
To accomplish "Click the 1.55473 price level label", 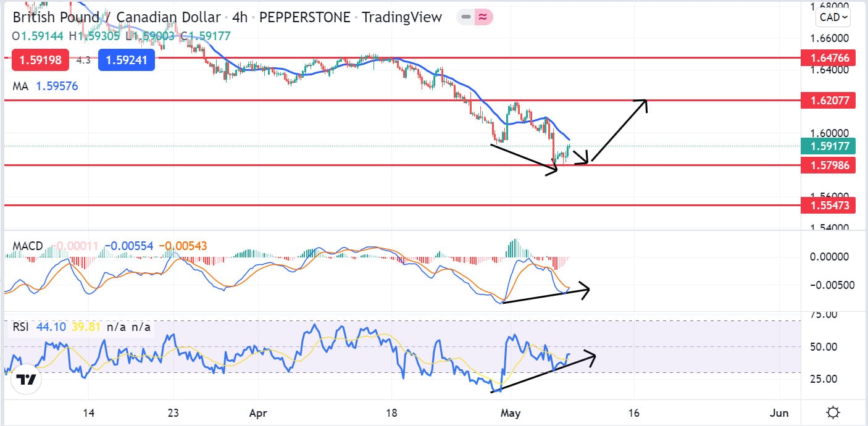I will click(827, 205).
